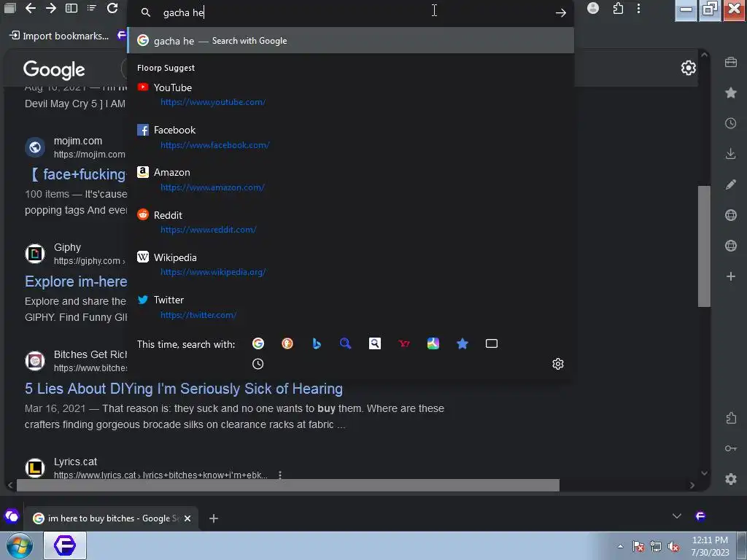The width and height of the screenshot is (747, 560).
Task: Open the upper globe icon in sidebar
Action: coord(731,215)
